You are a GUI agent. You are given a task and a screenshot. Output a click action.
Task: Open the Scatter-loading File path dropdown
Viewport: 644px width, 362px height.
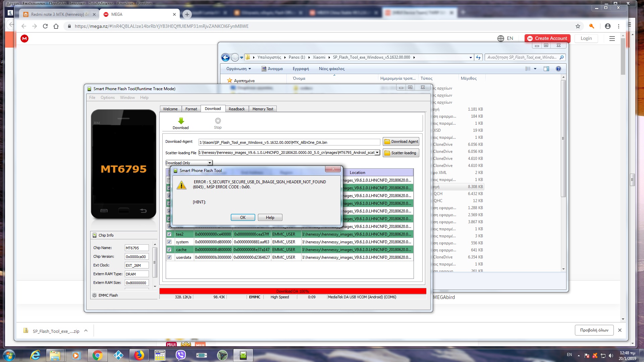click(377, 153)
